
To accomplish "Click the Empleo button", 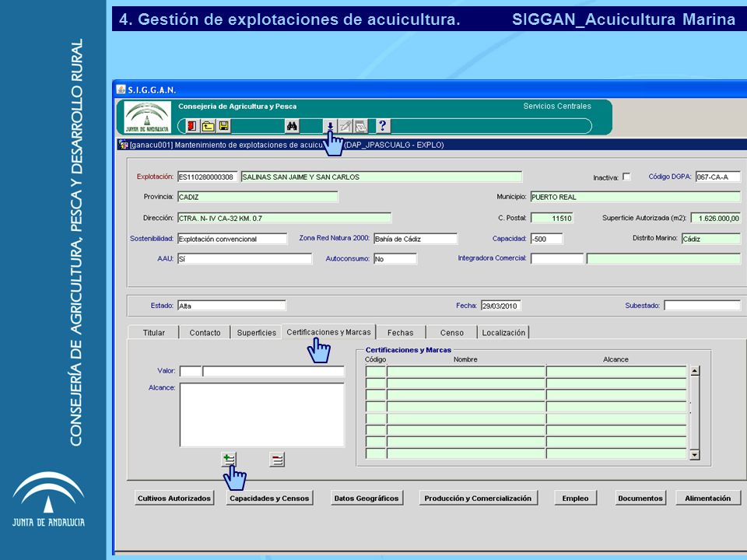I will [x=575, y=498].
